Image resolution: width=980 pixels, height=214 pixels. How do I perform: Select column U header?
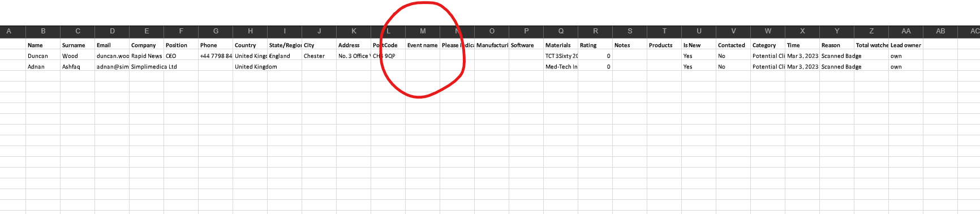[x=699, y=31]
